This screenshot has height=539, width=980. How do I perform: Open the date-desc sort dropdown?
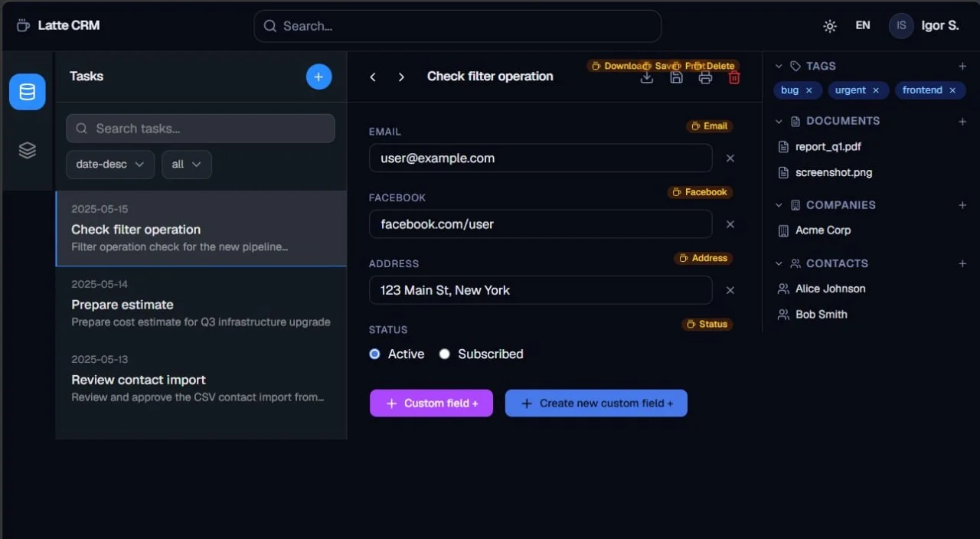[110, 165]
